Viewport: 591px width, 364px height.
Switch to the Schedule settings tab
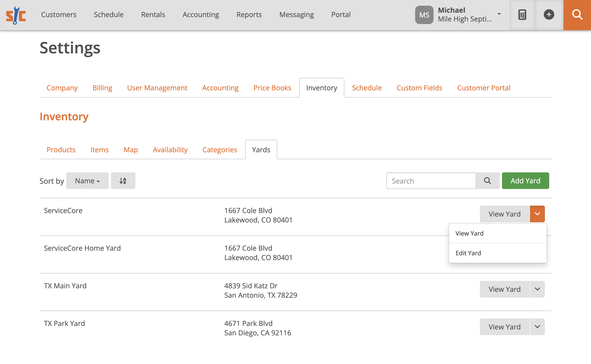click(367, 88)
